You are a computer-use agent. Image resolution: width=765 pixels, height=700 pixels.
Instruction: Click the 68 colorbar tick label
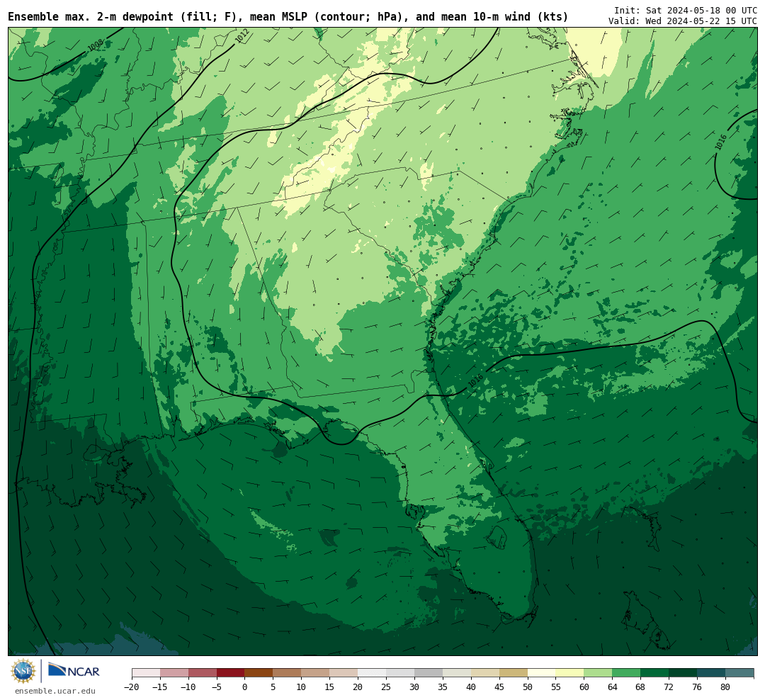pyautogui.click(x=641, y=687)
